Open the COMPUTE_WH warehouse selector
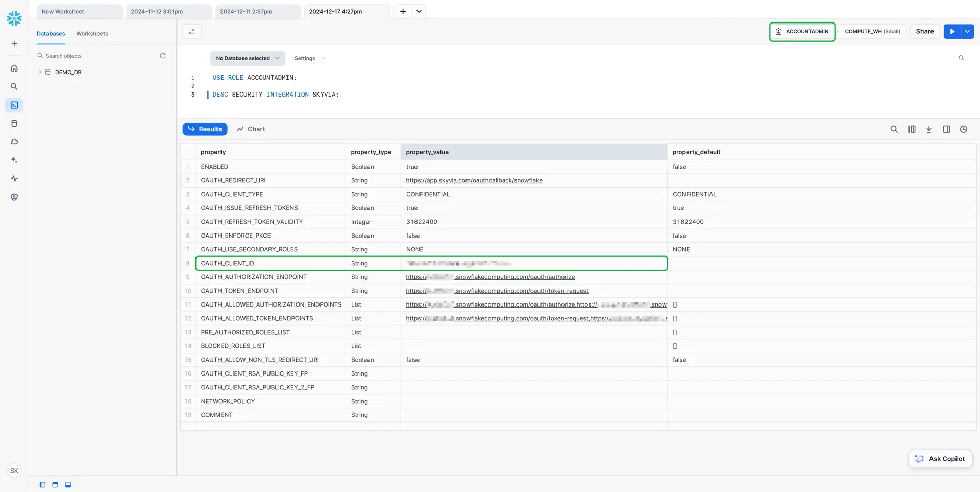This screenshot has width=980, height=492. [872, 32]
